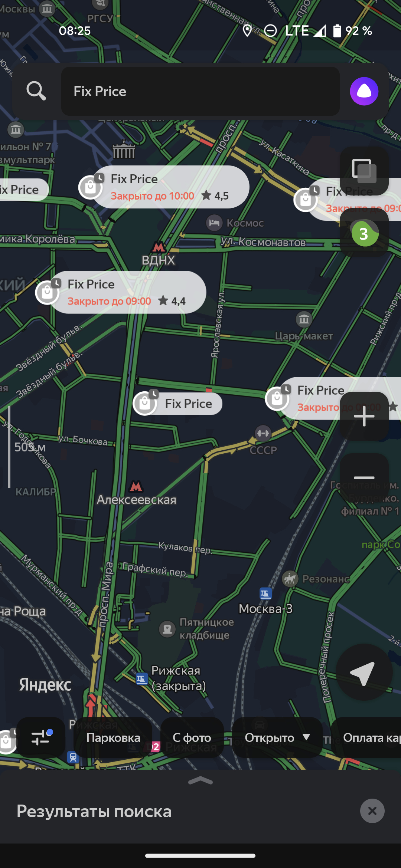This screenshot has height=868, width=401.
Task: Tap the magnifier search icon
Action: [x=36, y=91]
